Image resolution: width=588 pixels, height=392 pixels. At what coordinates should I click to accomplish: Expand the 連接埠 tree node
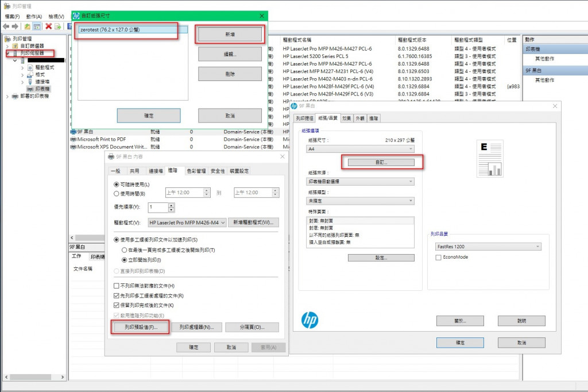pyautogui.click(x=22, y=82)
